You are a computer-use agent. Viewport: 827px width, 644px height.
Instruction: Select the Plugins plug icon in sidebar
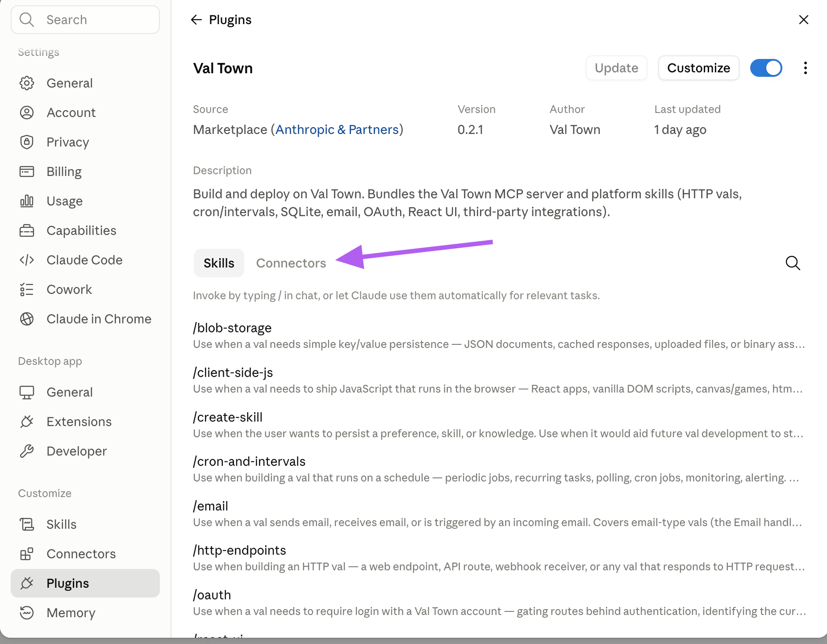pyautogui.click(x=27, y=583)
